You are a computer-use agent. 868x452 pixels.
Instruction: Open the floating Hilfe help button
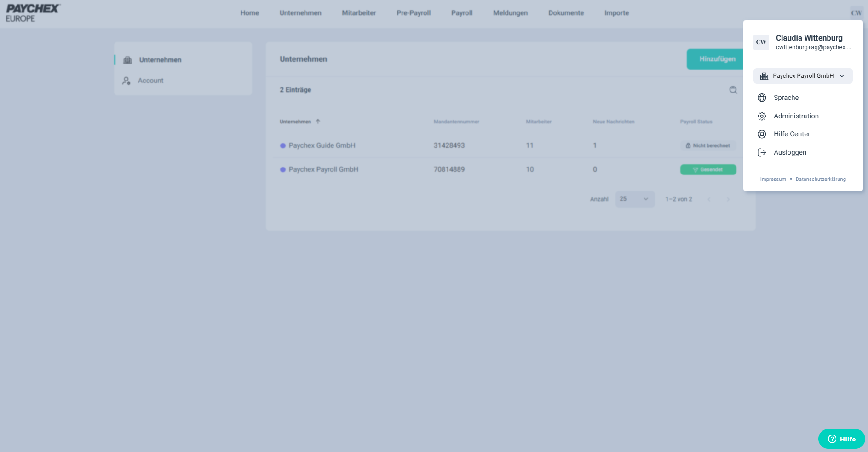(841, 439)
